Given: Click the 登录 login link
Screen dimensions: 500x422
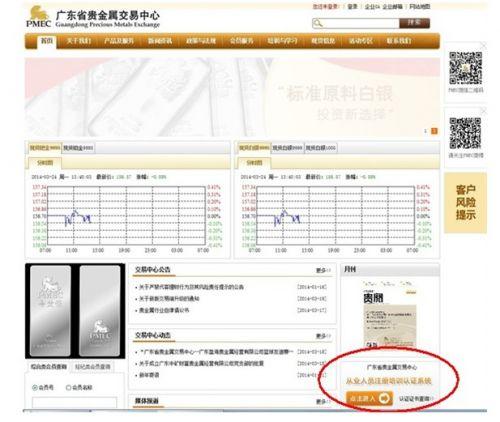Looking at the screenshot, I should (x=352, y=6).
